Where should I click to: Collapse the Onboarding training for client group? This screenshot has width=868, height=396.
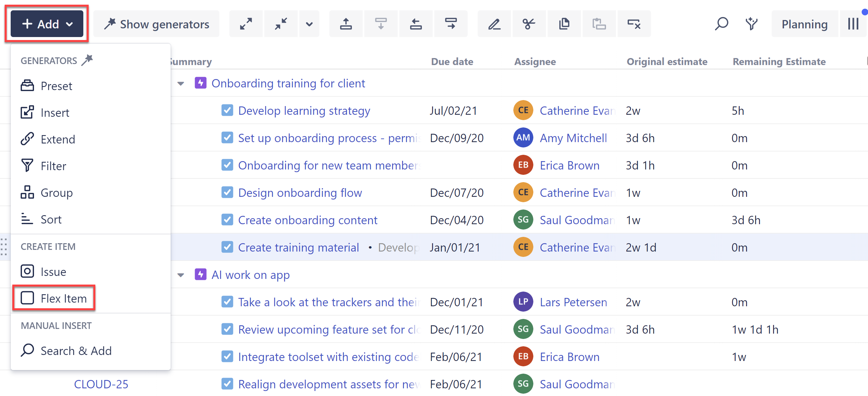pyautogui.click(x=181, y=84)
